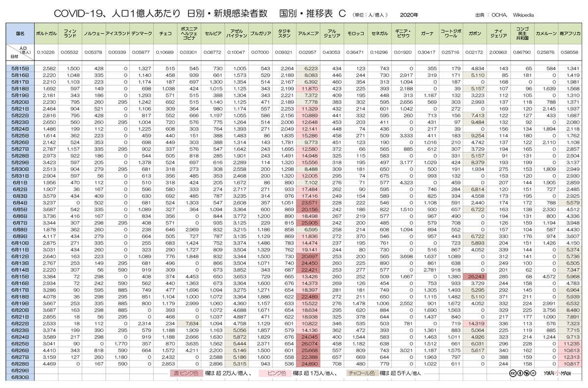The height and width of the screenshot is (388, 588).
Task: Select the セルビア column header
Action: pyautogui.click(x=213, y=33)
